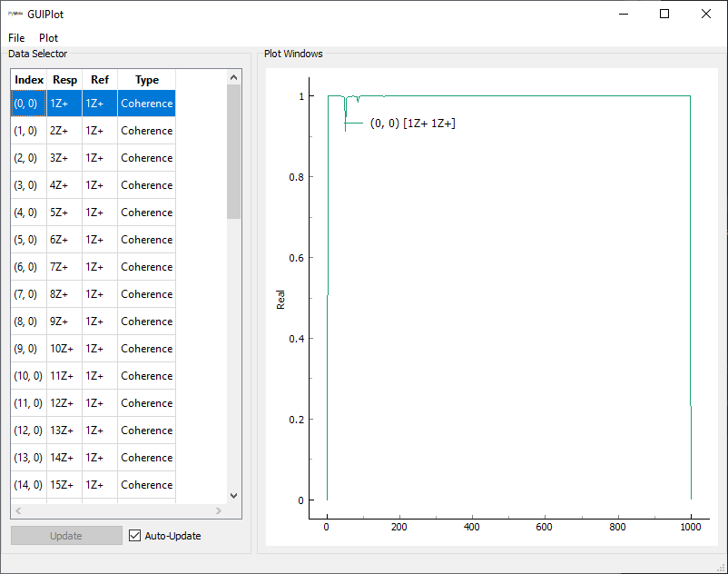This screenshot has width=728, height=574.
Task: Open the File menu
Action: pos(16,38)
